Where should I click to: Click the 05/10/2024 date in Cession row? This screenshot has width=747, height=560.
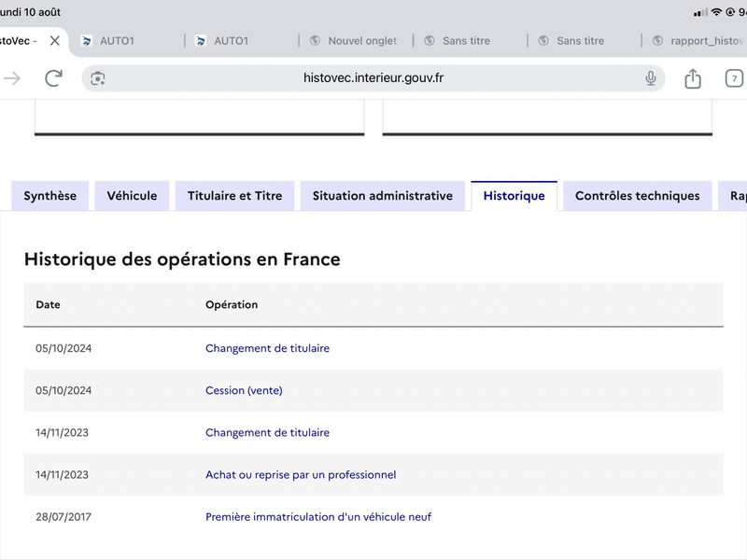click(63, 390)
